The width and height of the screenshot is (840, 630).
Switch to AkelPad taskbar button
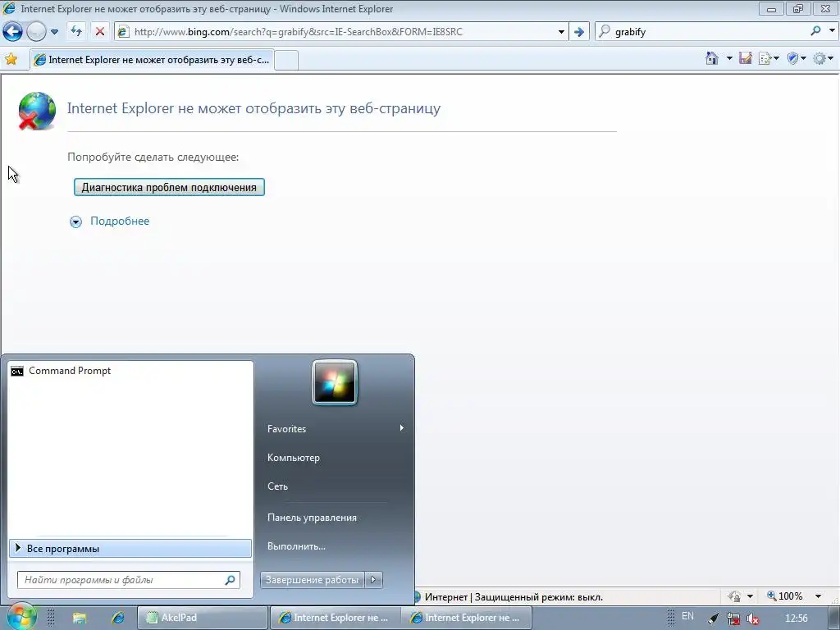[x=202, y=618]
